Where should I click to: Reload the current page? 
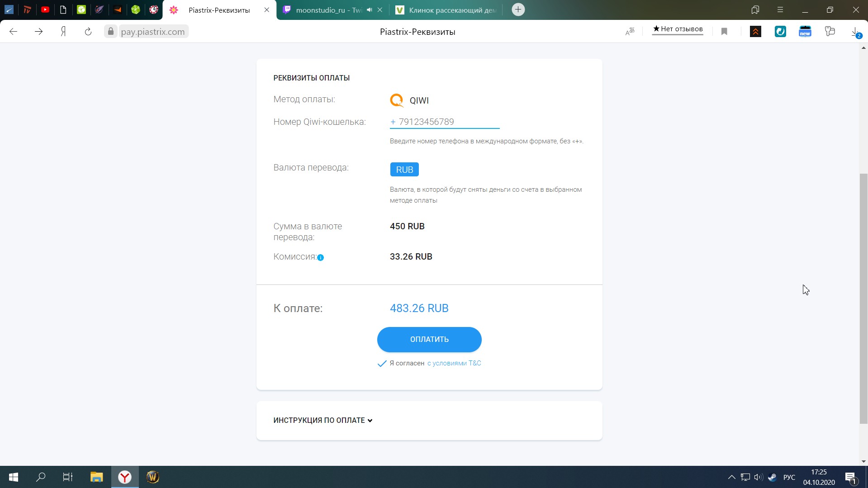88,32
